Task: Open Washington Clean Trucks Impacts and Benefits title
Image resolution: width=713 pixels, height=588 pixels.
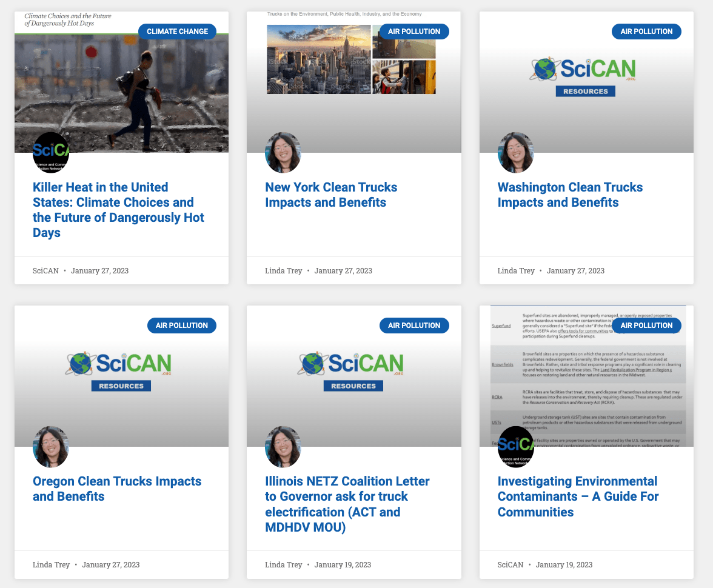Action: pyautogui.click(x=570, y=195)
